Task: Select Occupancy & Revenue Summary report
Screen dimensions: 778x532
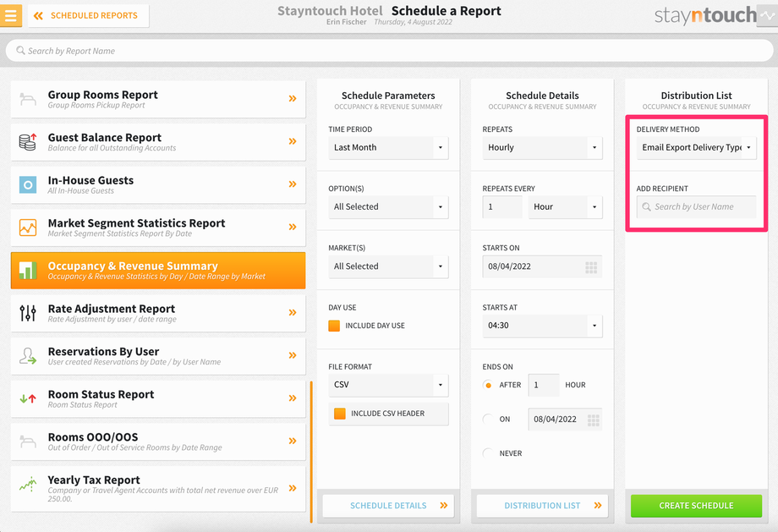Action: (x=158, y=271)
